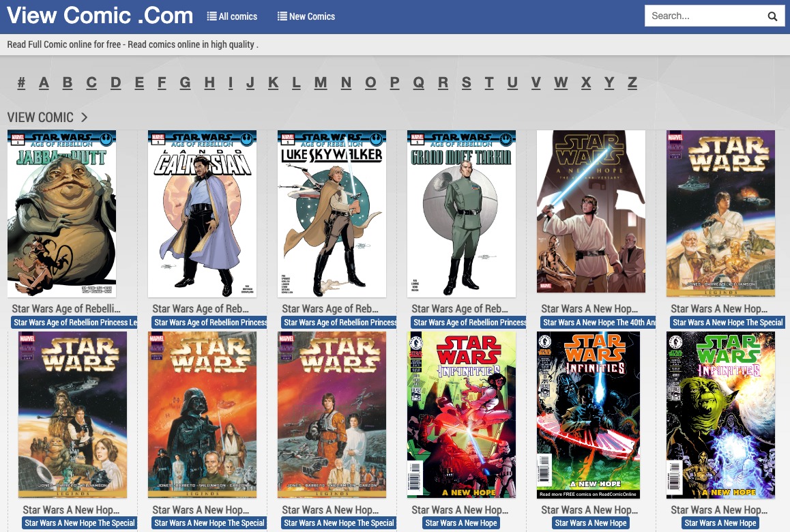Screen dimensions: 790x532
Task: Click title text under the Luke pilot cover
Action: coord(330,510)
